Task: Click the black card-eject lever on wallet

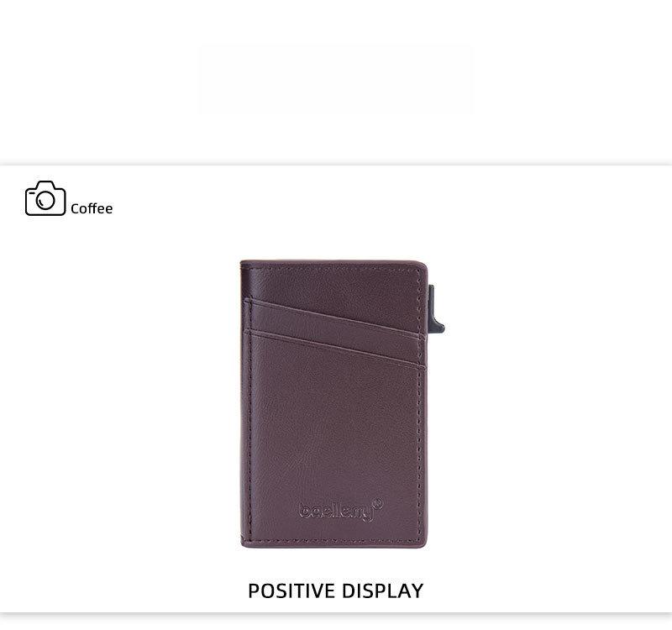Action: click(435, 309)
